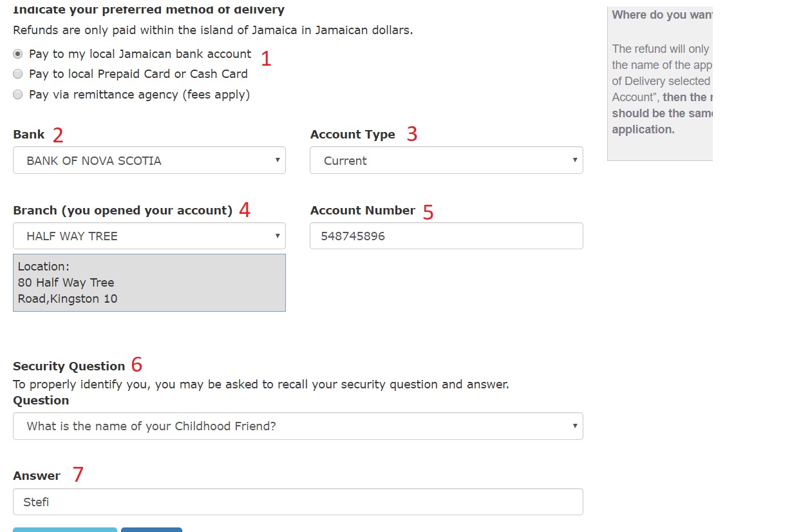Expand the security Question dropdown
The height and width of the screenshot is (532, 801).
(297, 426)
